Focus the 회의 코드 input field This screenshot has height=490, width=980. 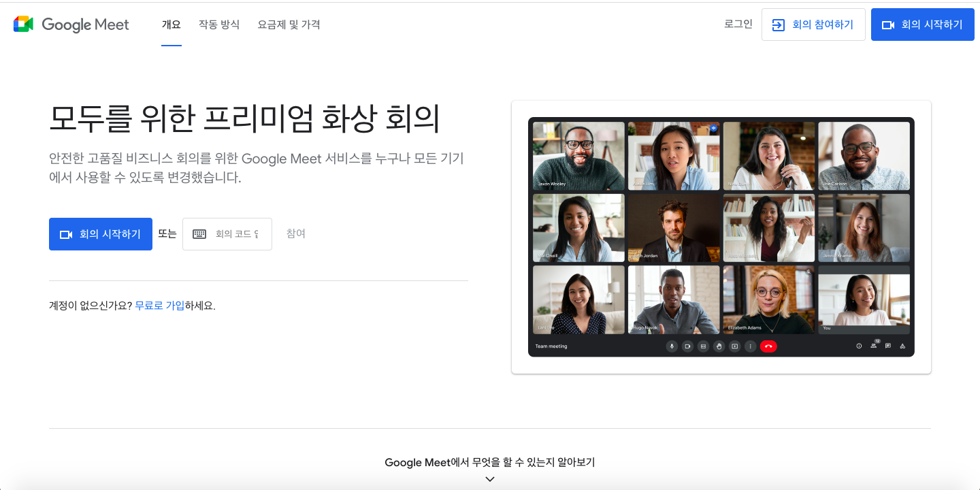[227, 234]
